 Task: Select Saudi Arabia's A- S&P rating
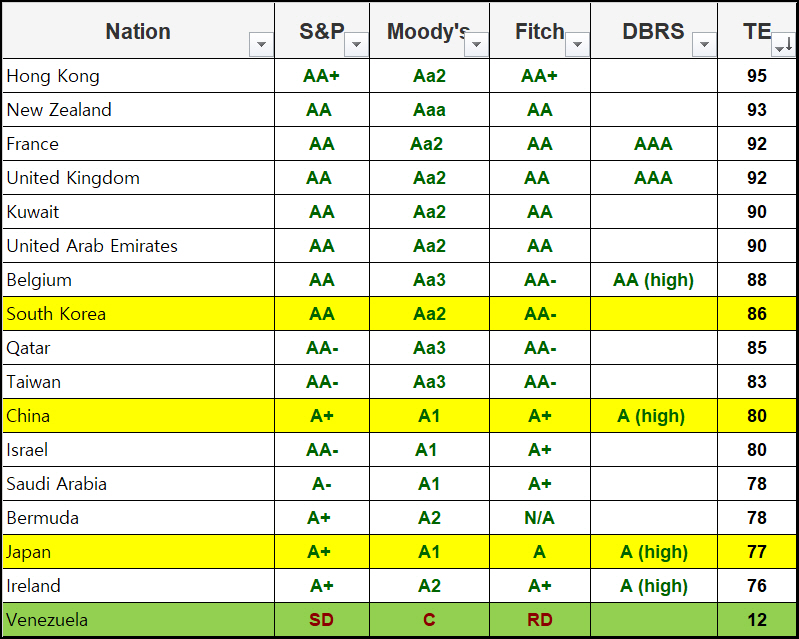coord(321,484)
